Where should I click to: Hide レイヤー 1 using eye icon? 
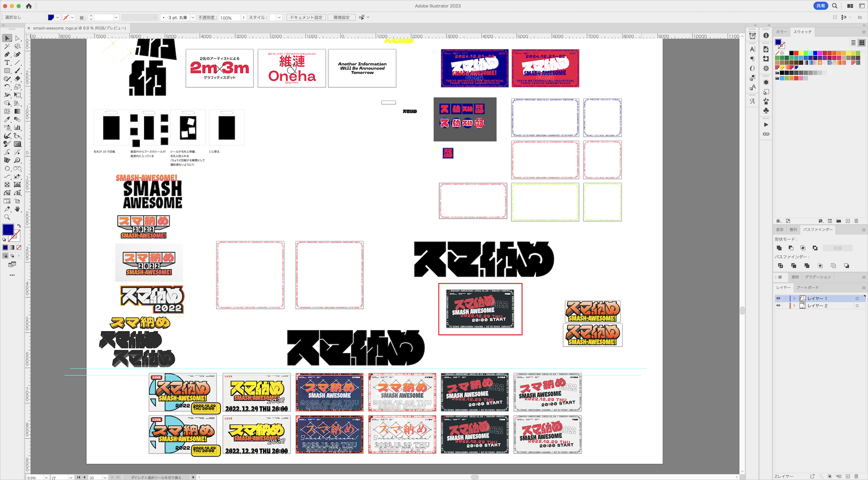tap(778, 298)
